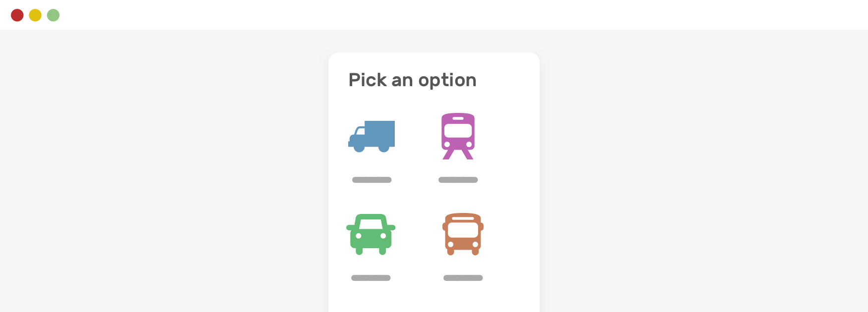The image size is (868, 312).
Task: Pick the green car icon
Action: click(371, 234)
